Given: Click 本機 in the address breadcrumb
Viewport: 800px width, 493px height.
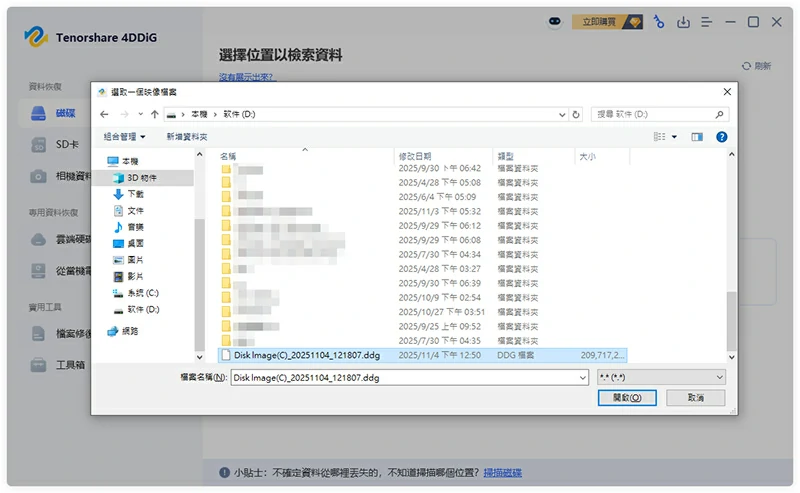Looking at the screenshot, I should (199, 114).
